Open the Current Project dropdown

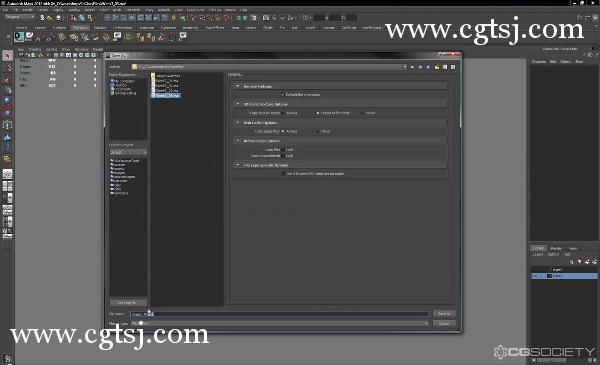pyautogui.click(x=128, y=152)
